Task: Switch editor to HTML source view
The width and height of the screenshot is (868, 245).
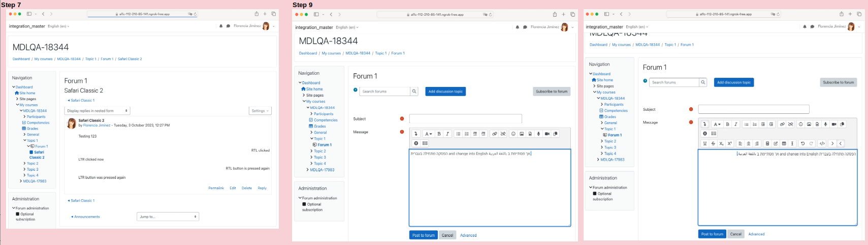Action: click(x=822, y=143)
